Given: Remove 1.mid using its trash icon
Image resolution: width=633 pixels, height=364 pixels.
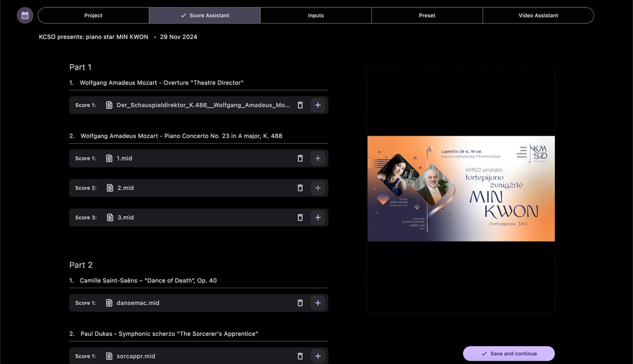Looking at the screenshot, I should pos(300,158).
